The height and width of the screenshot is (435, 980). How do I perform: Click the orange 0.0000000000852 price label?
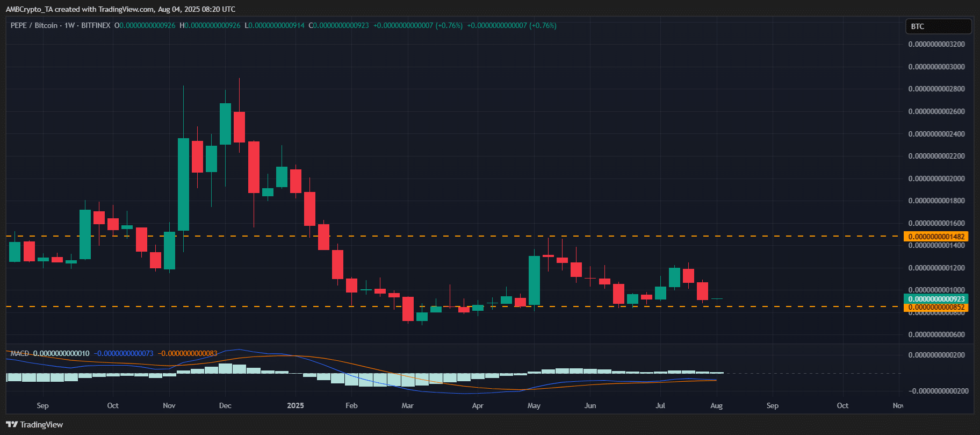coord(936,308)
